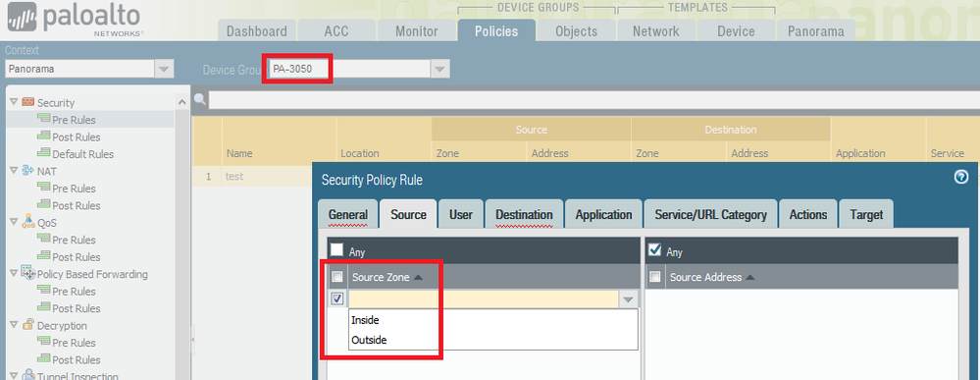Select QoS Pre Rules
Viewport: 980px width, 380px height.
tap(74, 240)
